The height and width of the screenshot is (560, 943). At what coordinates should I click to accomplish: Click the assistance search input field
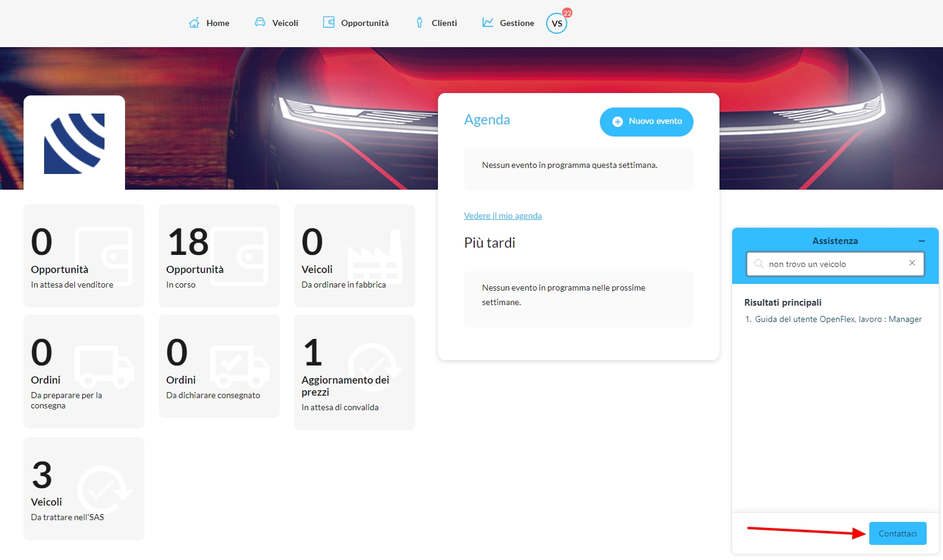click(x=835, y=264)
